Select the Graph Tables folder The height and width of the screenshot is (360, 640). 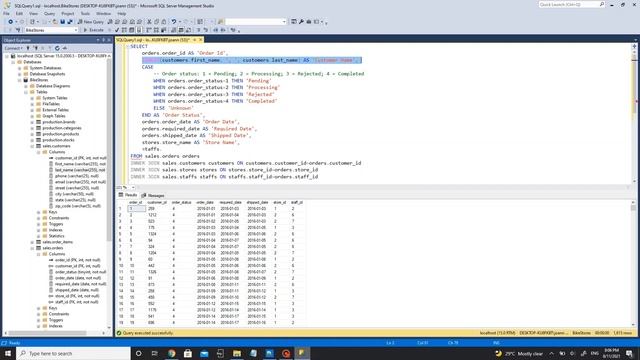(53, 116)
